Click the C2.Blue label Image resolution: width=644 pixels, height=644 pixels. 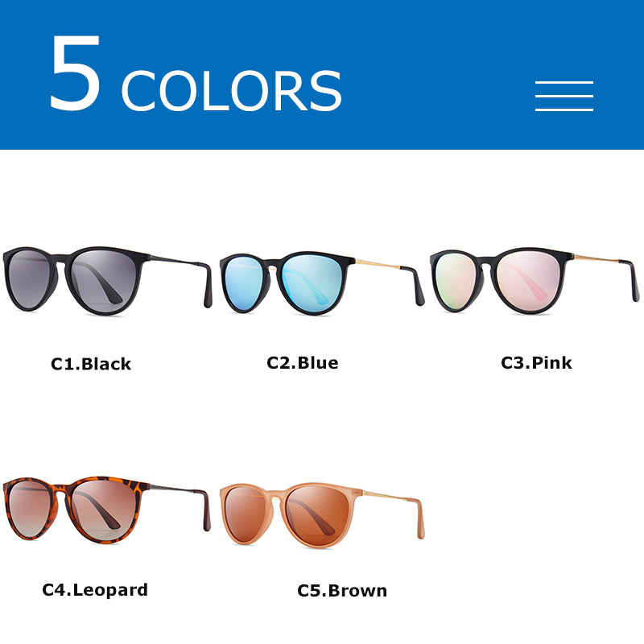pyautogui.click(x=303, y=363)
